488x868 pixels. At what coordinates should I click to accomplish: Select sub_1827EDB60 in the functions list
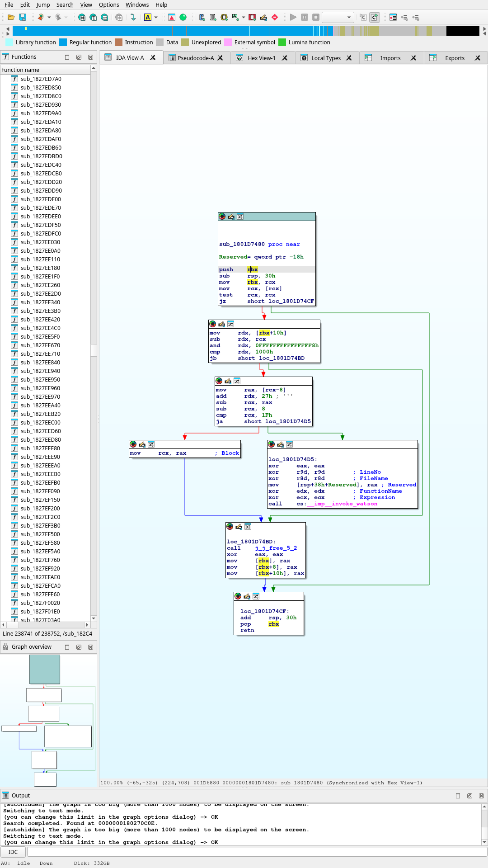41,148
